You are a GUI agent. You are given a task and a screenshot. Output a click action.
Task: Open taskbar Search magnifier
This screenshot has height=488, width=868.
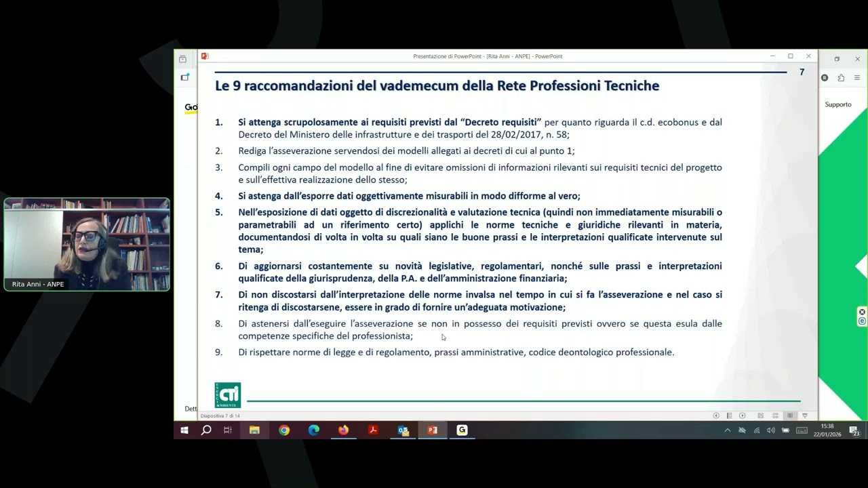coord(206,430)
